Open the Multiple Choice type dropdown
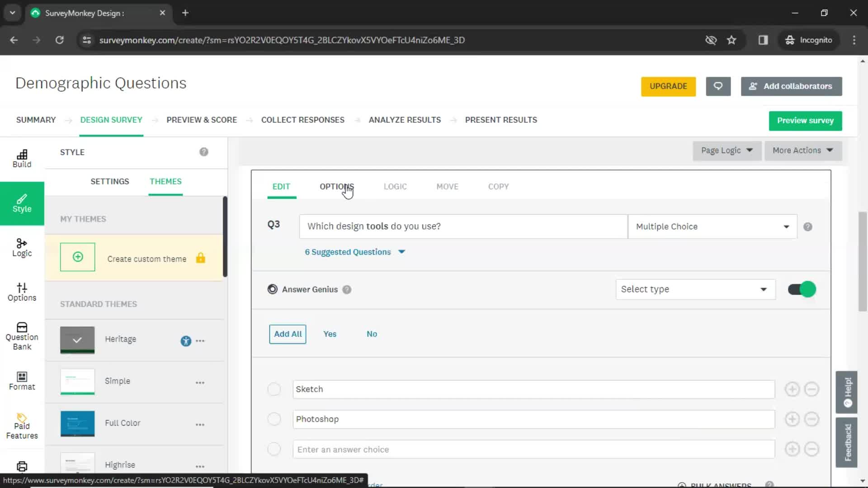Screen dimensions: 868x488 [712, 226]
